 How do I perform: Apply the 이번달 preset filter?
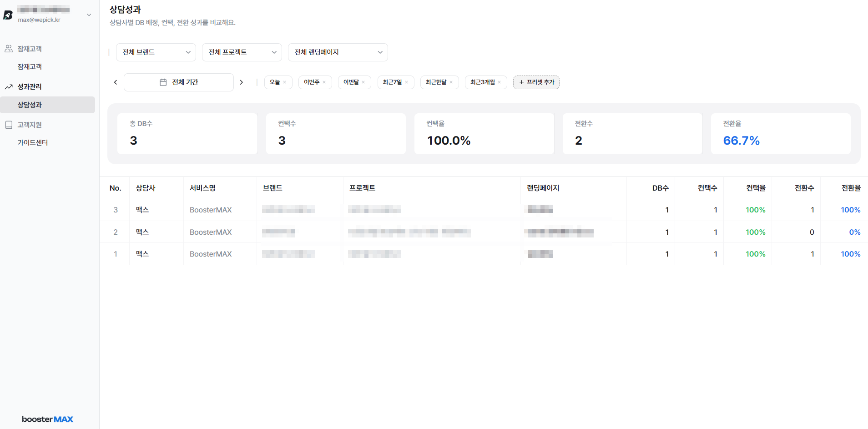351,82
